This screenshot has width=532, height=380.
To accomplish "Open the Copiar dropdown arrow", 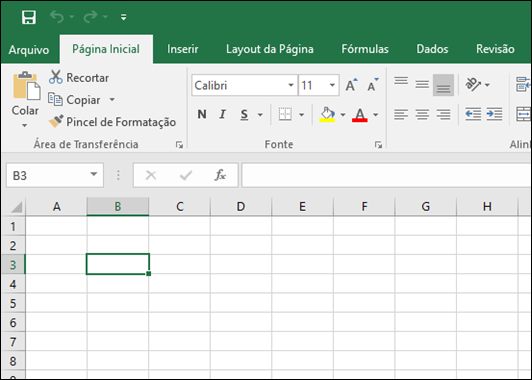I will point(112,100).
